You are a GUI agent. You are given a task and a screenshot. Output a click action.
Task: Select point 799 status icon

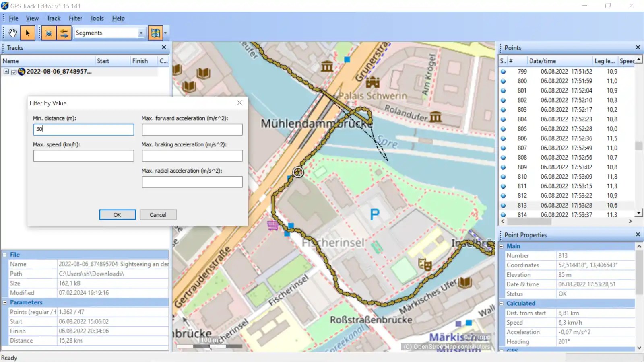click(x=503, y=72)
